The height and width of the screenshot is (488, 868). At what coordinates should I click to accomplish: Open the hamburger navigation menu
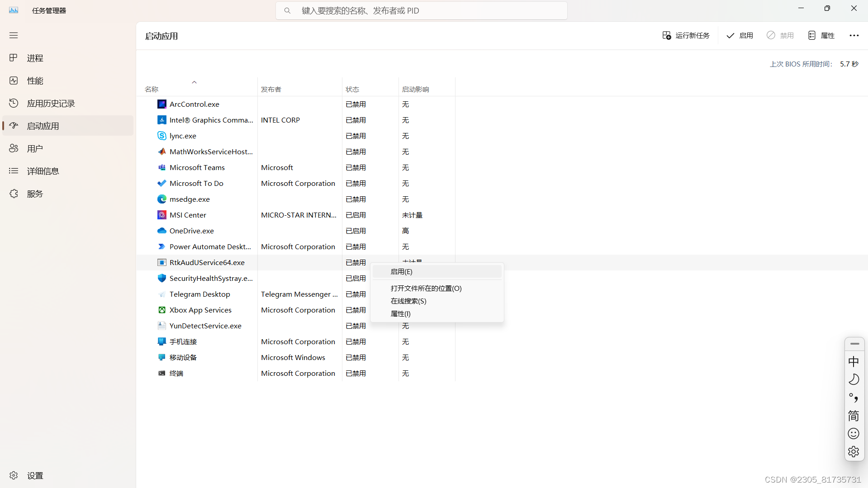(x=14, y=35)
